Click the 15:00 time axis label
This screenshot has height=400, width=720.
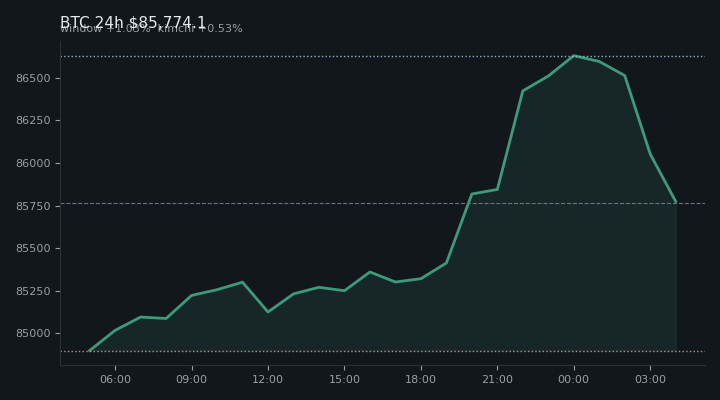pyautogui.click(x=344, y=379)
